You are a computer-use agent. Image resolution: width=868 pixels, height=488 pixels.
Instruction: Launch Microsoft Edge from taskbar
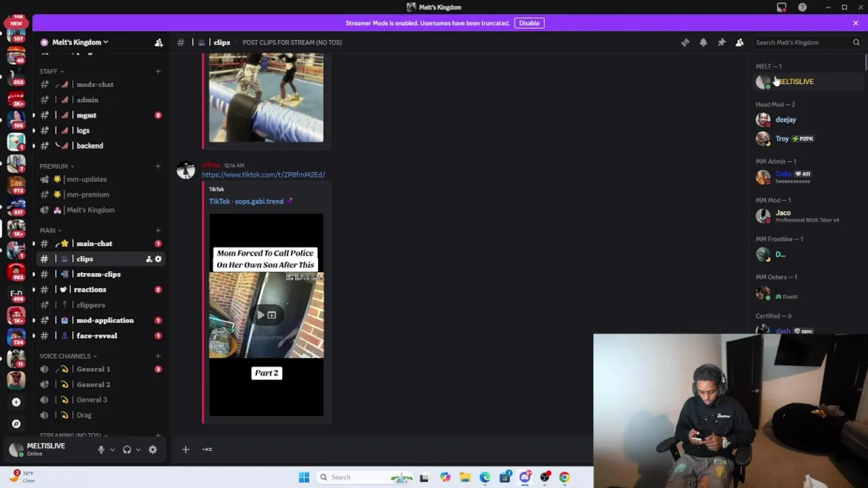tap(485, 477)
